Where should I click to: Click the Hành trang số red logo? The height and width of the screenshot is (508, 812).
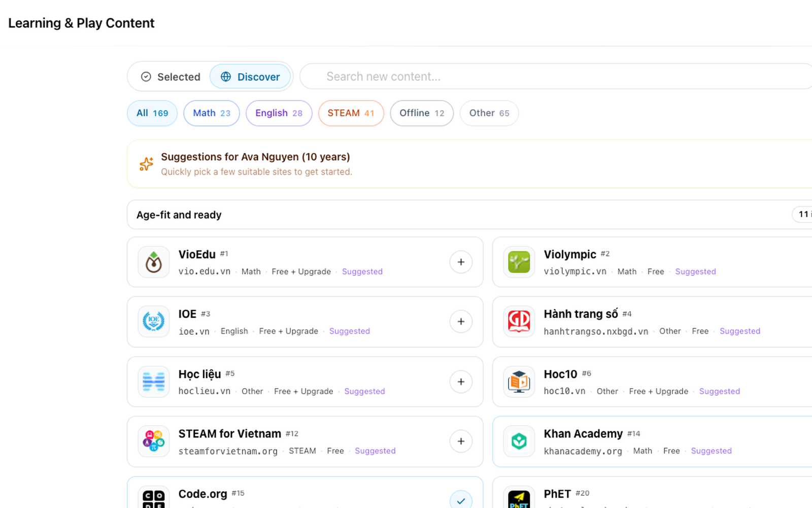tap(519, 322)
